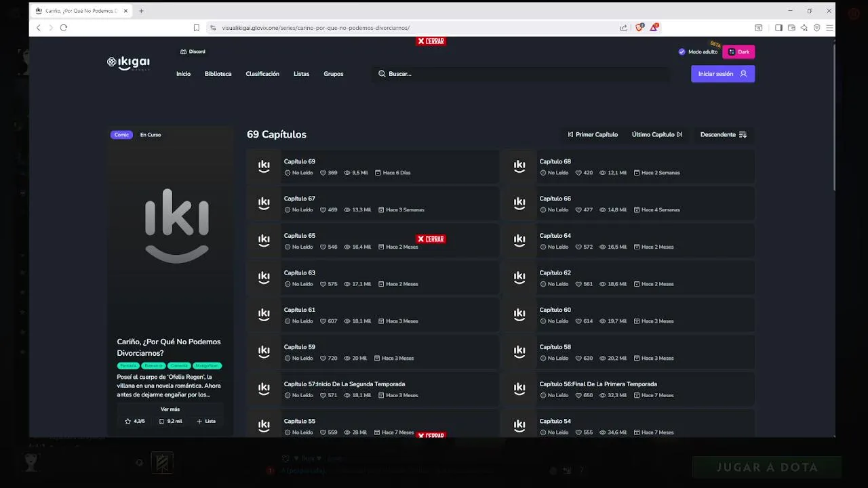The width and height of the screenshot is (868, 488).
Task: Click views eye icon on Capítulo 62
Action: 603,284
